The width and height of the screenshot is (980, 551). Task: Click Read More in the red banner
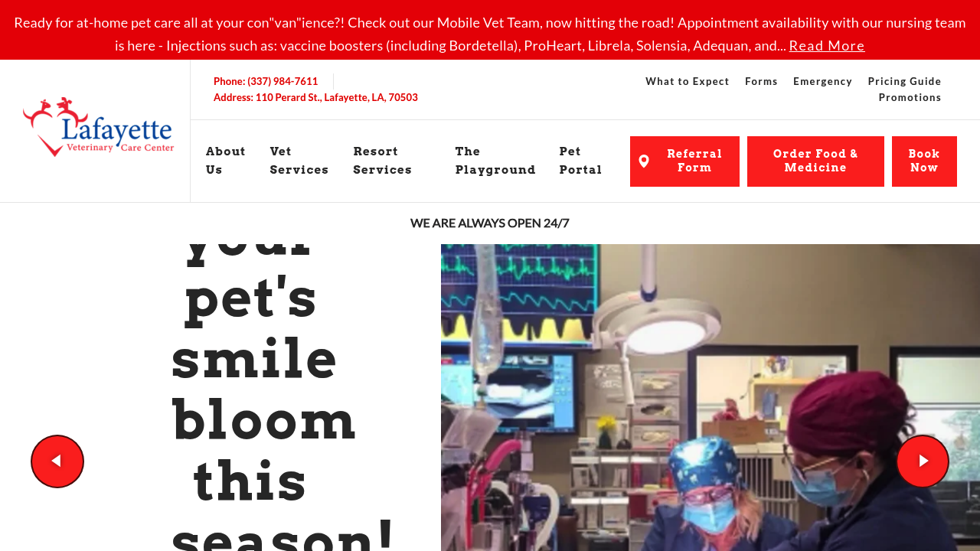[x=827, y=45]
